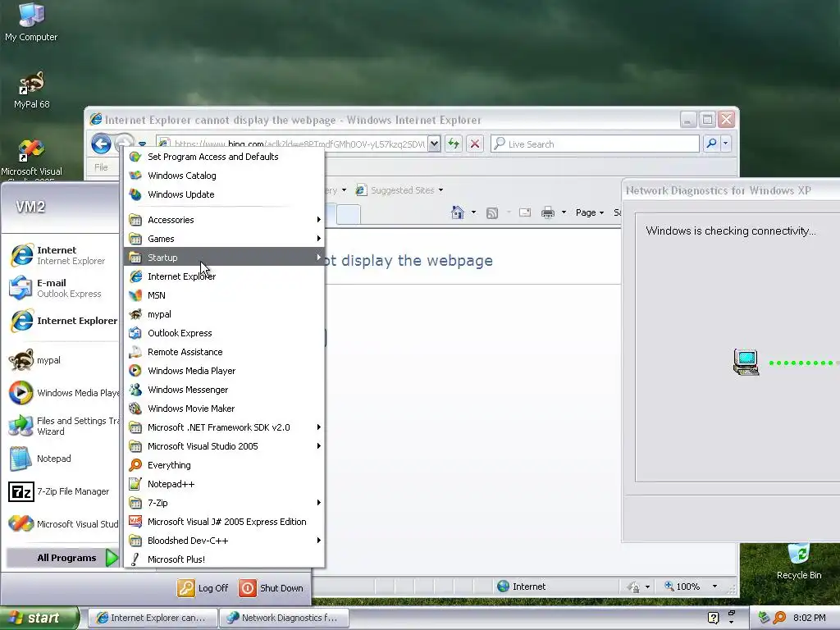The width and height of the screenshot is (840, 630).
Task: Click All Programs in Start menu
Action: pyautogui.click(x=63, y=558)
